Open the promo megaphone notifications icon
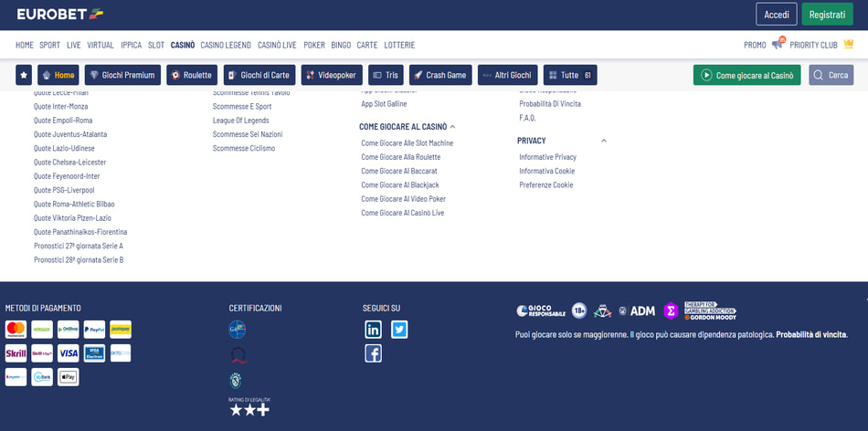Viewport: 868px width, 431px height. [778, 44]
